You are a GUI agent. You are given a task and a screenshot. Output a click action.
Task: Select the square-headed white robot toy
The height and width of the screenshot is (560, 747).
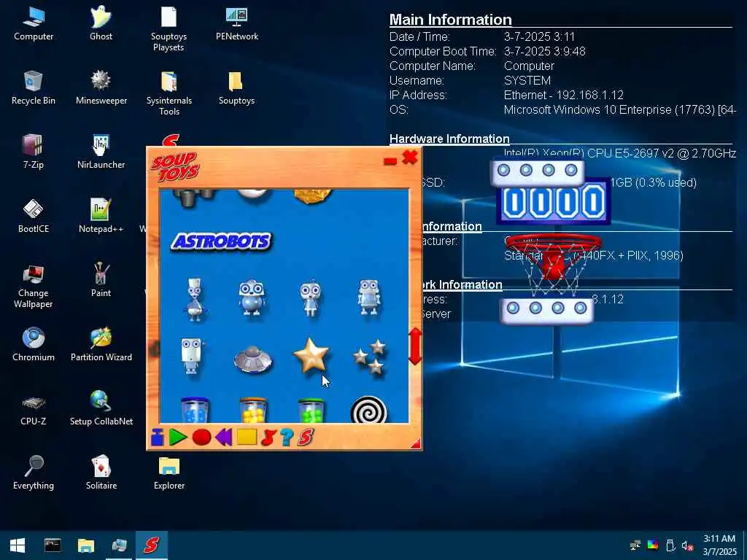click(192, 356)
